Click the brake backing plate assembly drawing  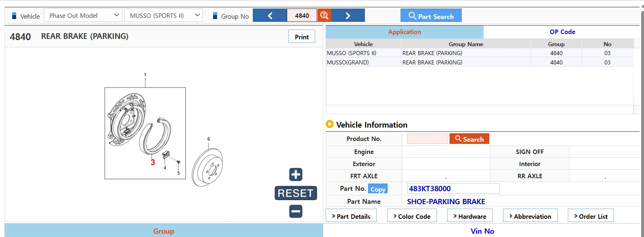tap(126, 120)
